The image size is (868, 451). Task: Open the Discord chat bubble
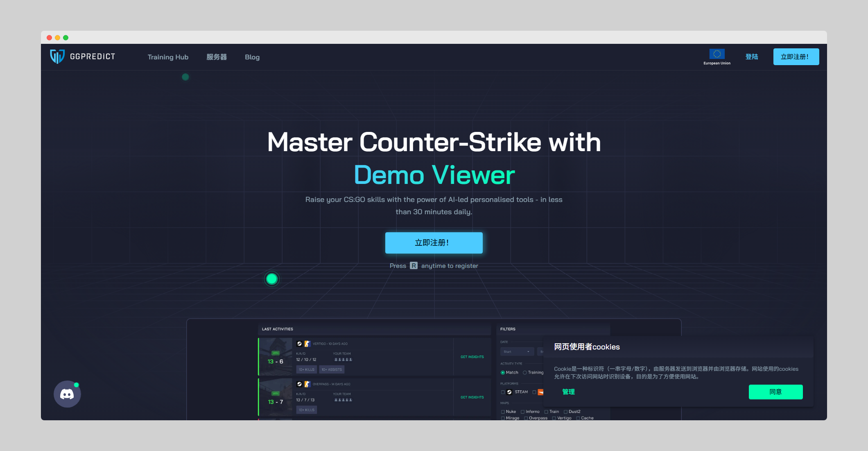(67, 394)
